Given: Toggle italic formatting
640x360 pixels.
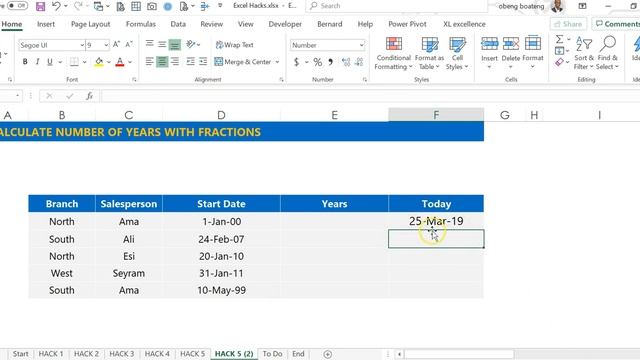Looking at the screenshot, I should 37,62.
